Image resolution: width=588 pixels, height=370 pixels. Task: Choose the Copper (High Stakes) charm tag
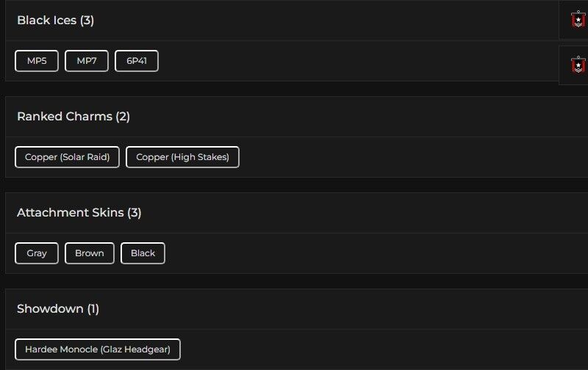[182, 157]
